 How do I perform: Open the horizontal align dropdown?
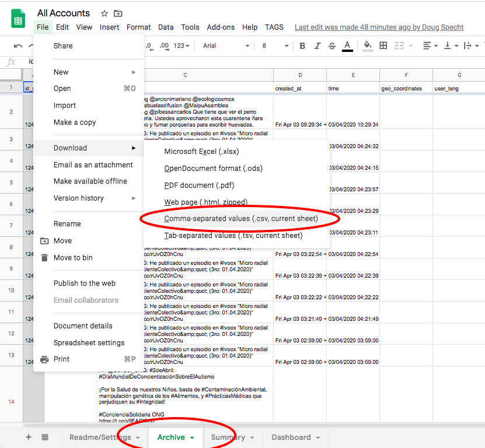coord(430,45)
